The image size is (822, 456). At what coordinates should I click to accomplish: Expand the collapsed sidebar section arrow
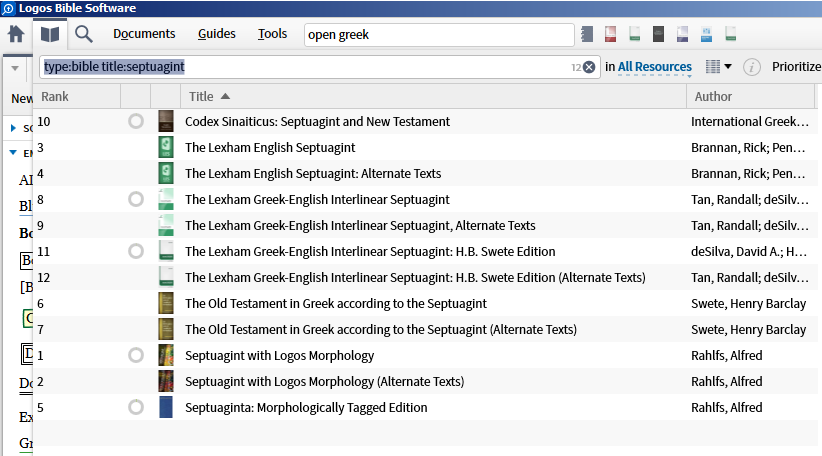click(x=13, y=128)
